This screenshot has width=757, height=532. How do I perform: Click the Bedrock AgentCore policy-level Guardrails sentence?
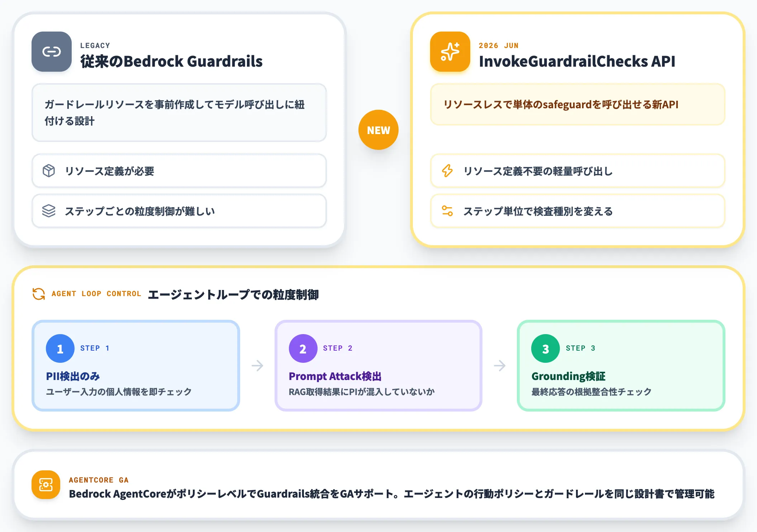point(392,494)
